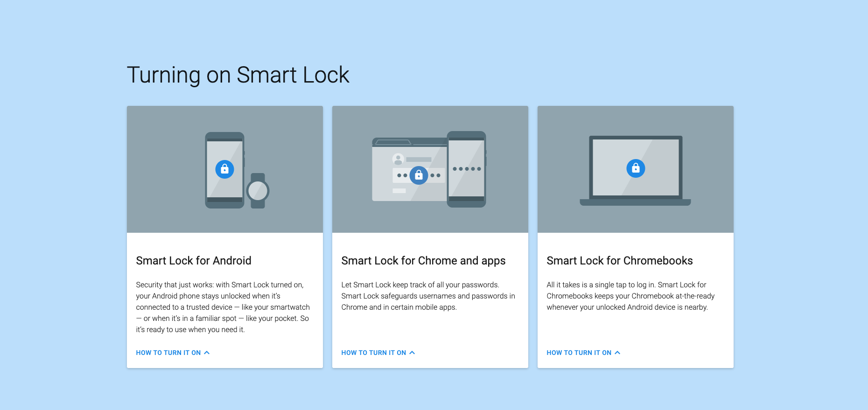868x410 pixels.
Task: Click the lock icon on Chrome password field
Action: [419, 175]
